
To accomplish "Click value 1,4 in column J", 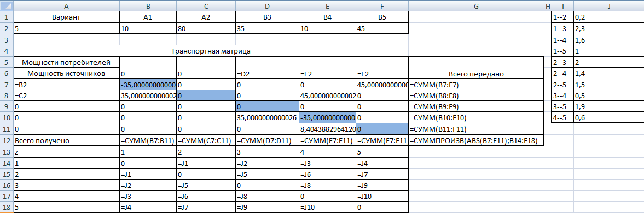I will point(608,74).
